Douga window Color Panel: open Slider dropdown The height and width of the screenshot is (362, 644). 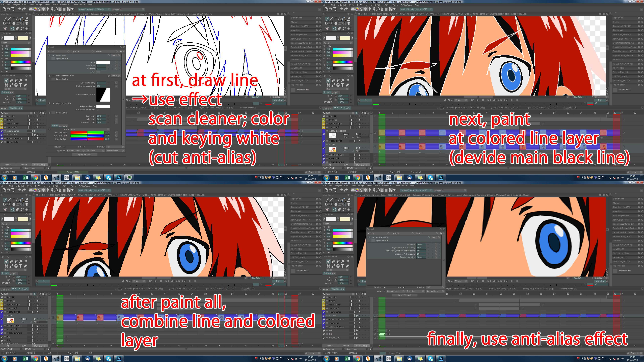pos(15,43)
